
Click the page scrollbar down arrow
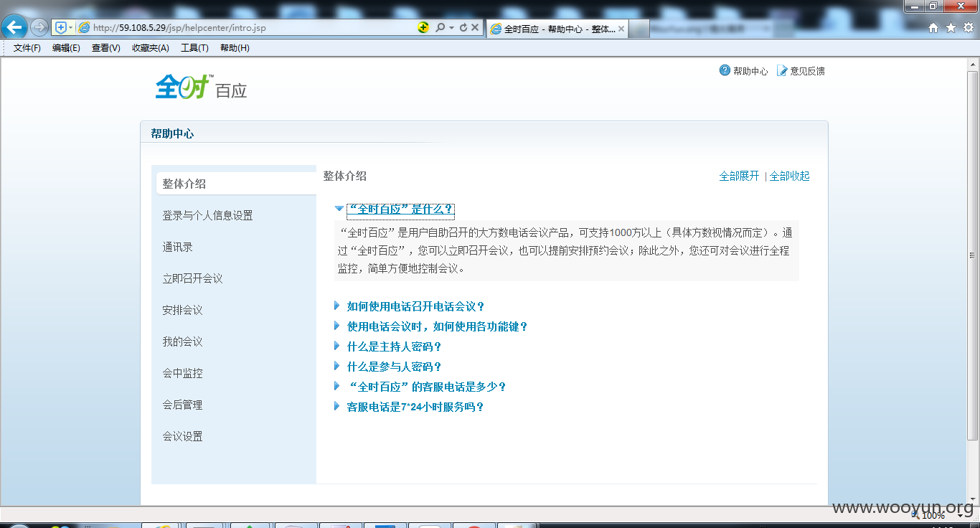973,500
